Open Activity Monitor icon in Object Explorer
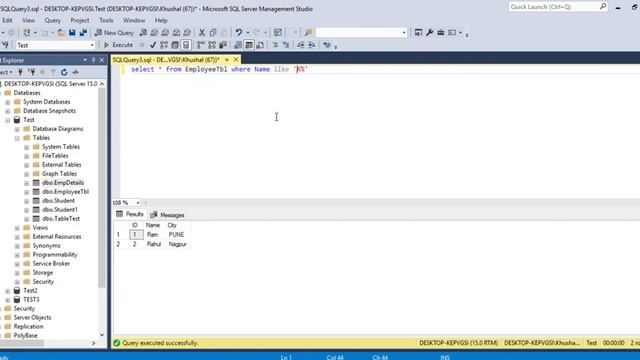 (x=76, y=72)
